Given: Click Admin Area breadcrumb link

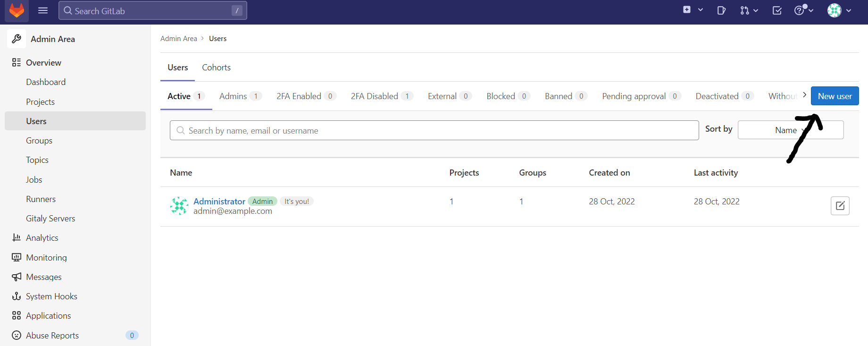Looking at the screenshot, I should tap(179, 39).
